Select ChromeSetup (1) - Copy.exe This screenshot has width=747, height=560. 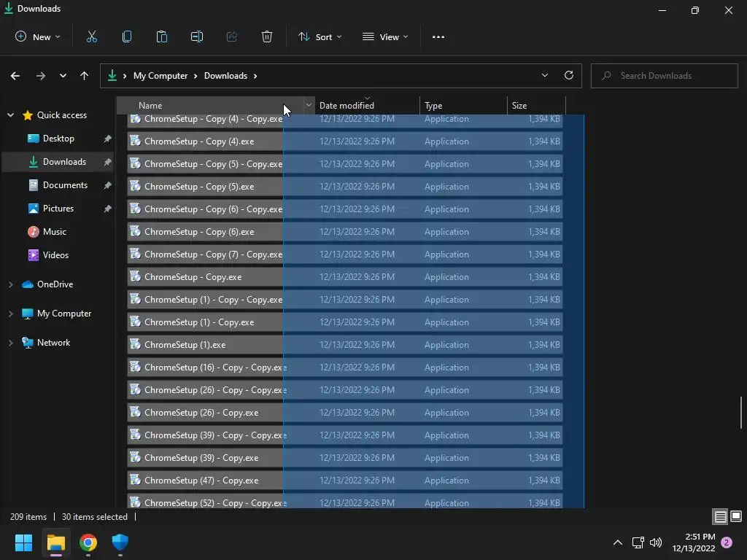tap(345, 322)
